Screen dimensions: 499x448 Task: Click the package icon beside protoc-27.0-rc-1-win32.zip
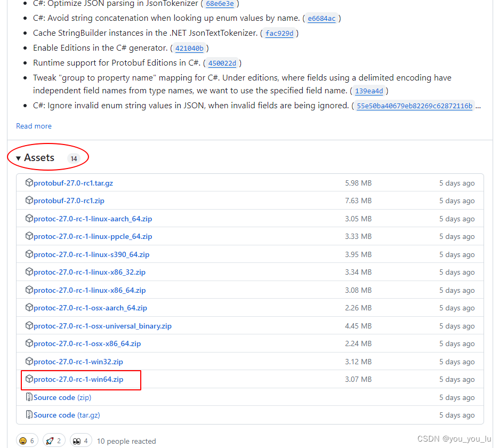(x=29, y=361)
